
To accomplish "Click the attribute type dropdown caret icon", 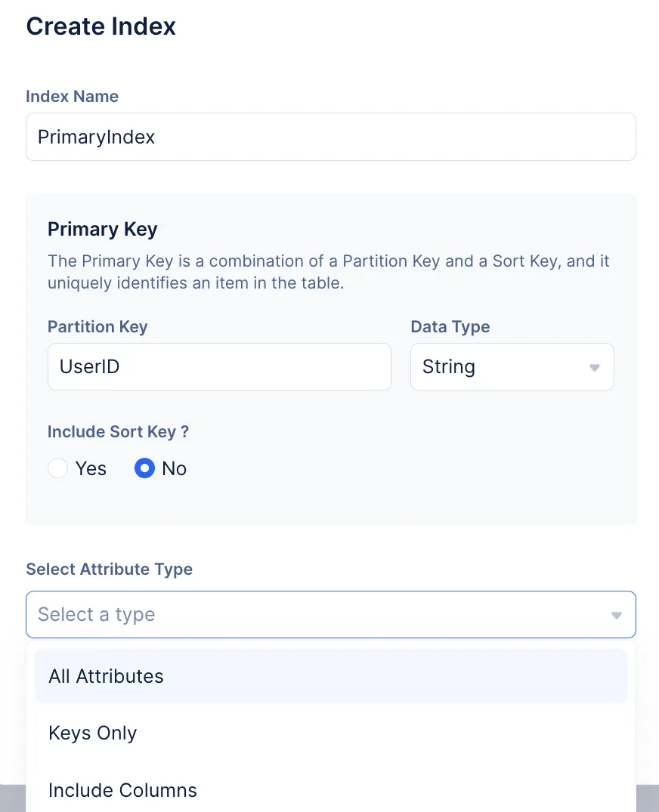I will (x=616, y=615).
